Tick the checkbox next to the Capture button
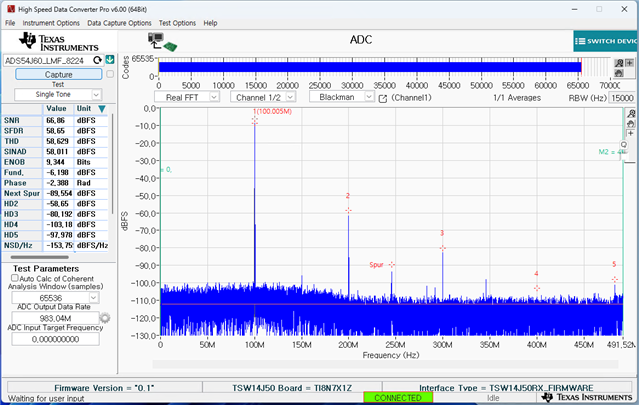 coord(110,74)
